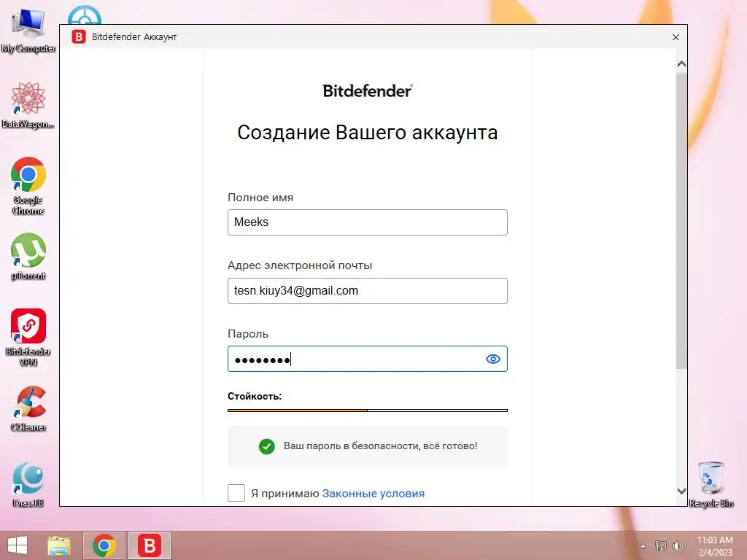This screenshot has height=560, width=747.
Task: Open Глаз.ТВ desktop shortcut
Action: click(28, 484)
